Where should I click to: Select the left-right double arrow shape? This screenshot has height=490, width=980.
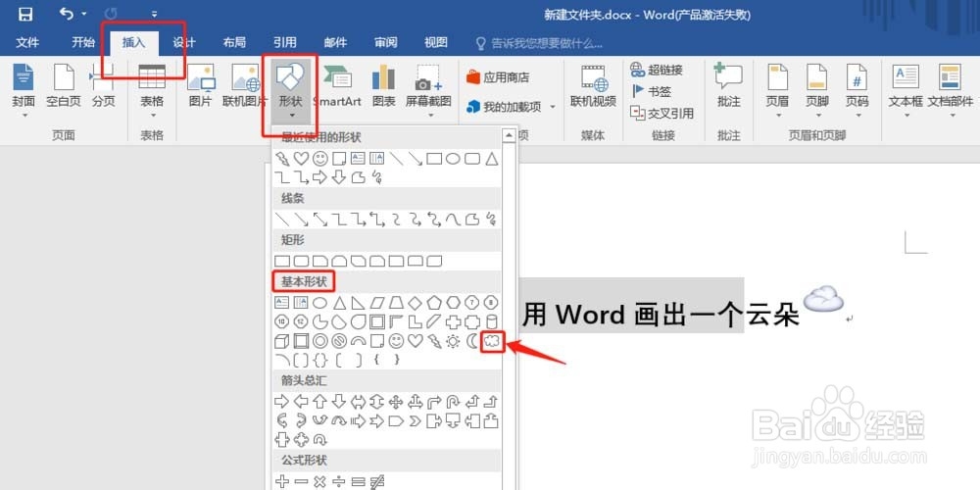[358, 401]
